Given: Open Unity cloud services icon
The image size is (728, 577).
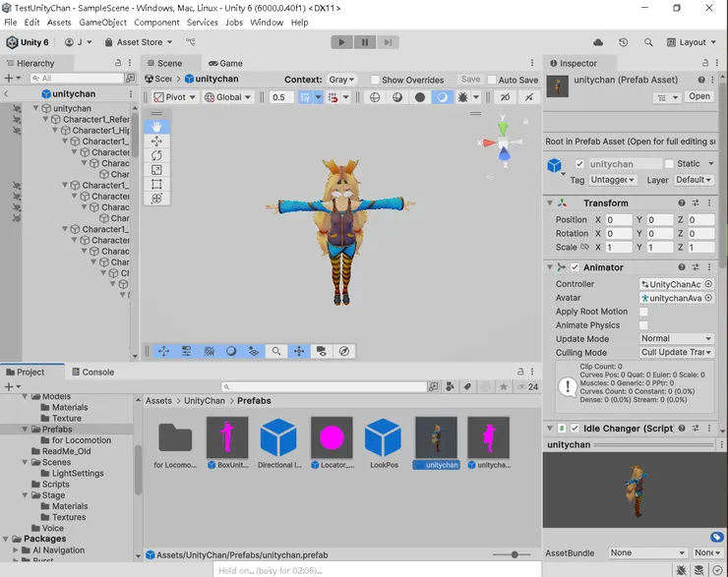Looking at the screenshot, I should (598, 42).
